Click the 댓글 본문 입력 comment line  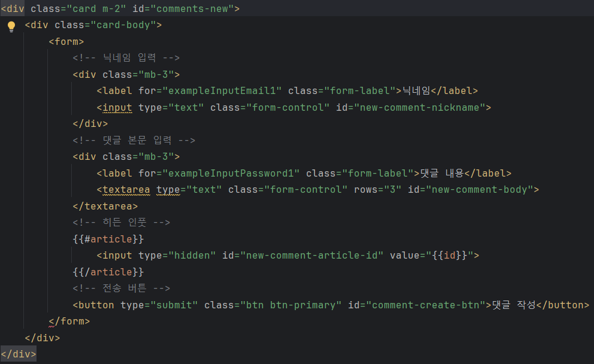coord(134,141)
